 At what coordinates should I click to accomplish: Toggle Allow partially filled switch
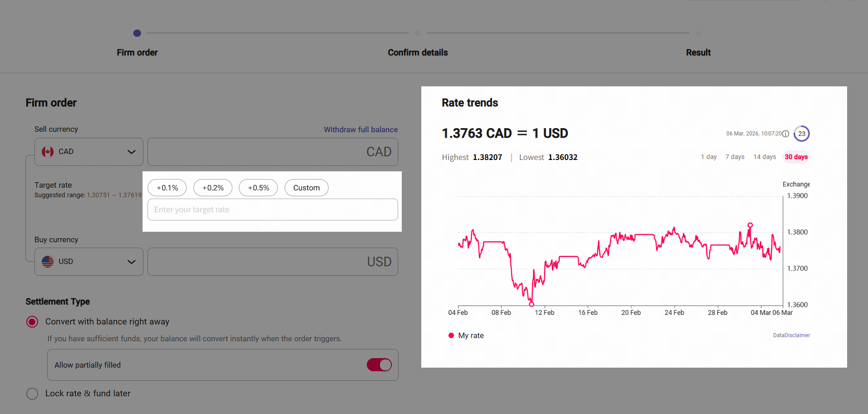379,365
